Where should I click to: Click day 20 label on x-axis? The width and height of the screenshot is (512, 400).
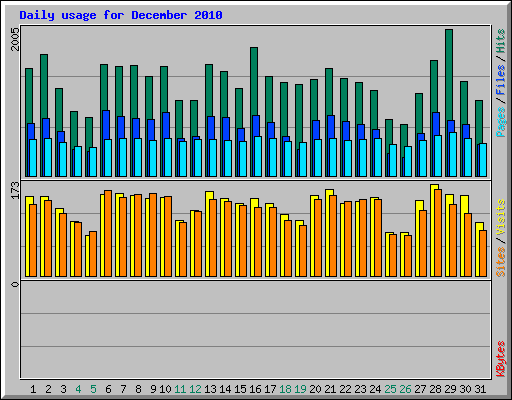point(315,389)
